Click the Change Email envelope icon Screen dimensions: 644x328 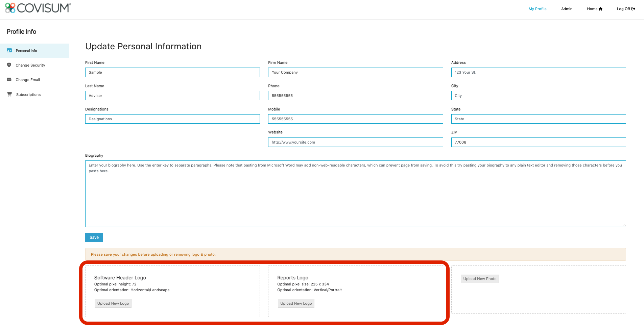click(9, 80)
